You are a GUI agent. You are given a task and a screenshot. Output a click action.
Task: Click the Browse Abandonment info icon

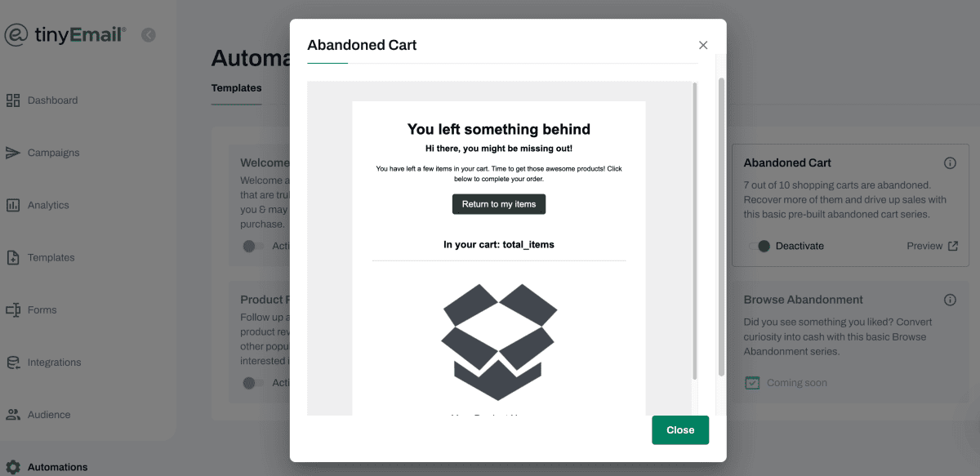pyautogui.click(x=950, y=300)
